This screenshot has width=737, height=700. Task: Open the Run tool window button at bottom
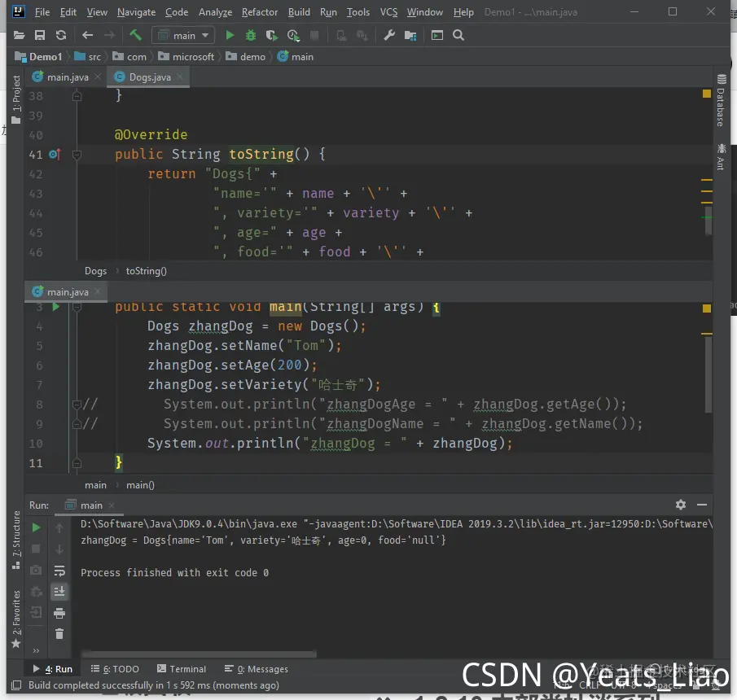(53, 669)
